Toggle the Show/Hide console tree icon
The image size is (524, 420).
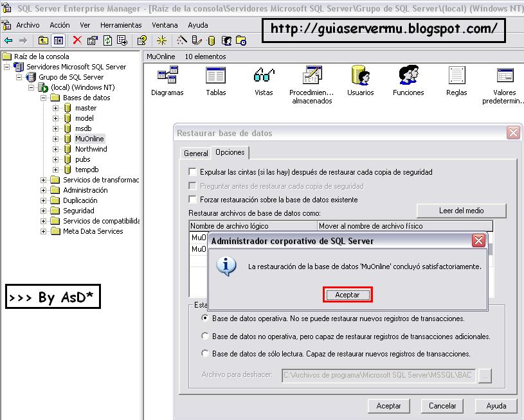tap(58, 40)
